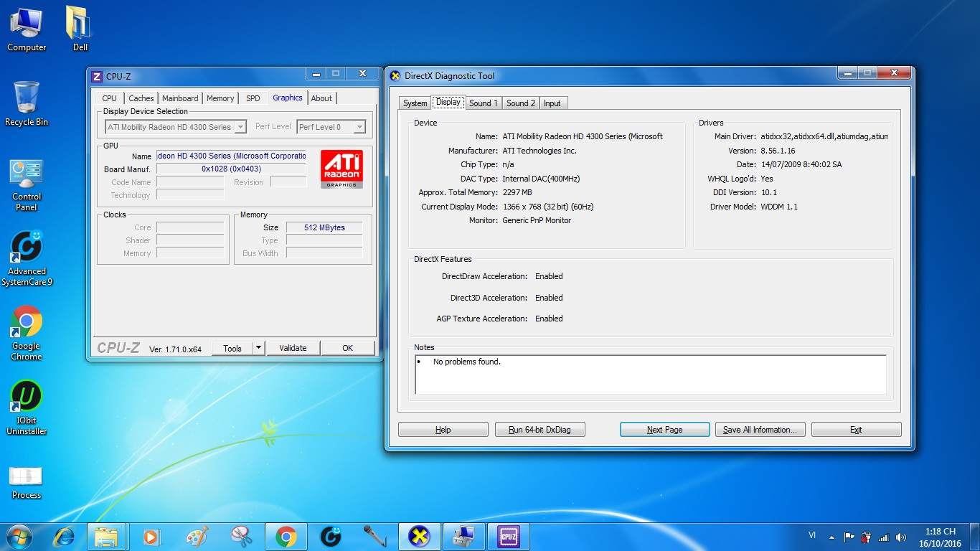Open the Sound 2 tab

tap(521, 103)
